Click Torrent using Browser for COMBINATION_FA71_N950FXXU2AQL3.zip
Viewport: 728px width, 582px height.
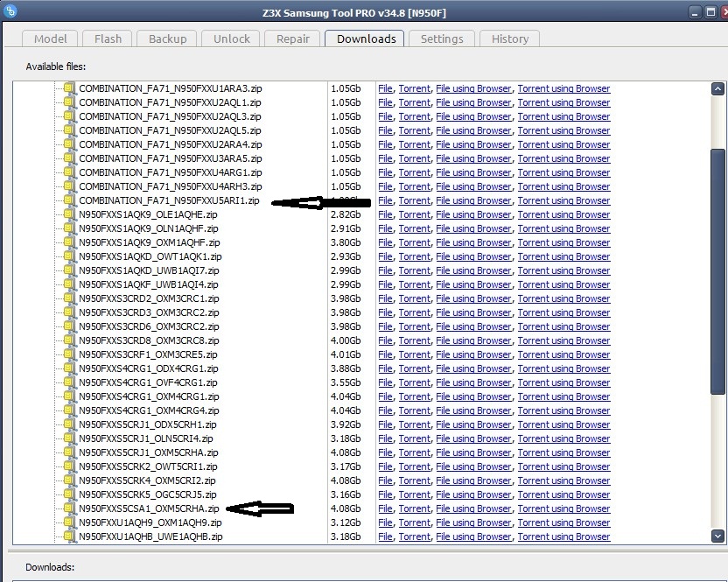coord(563,116)
